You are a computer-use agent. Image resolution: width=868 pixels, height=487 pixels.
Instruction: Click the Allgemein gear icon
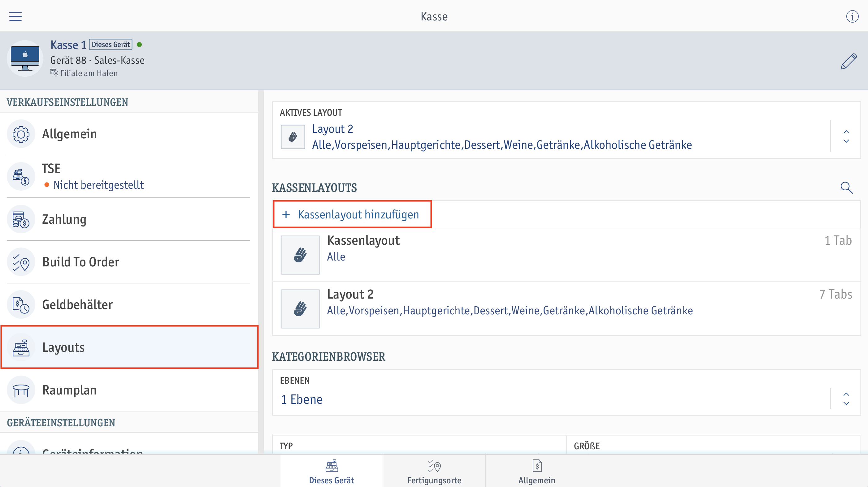(x=21, y=134)
